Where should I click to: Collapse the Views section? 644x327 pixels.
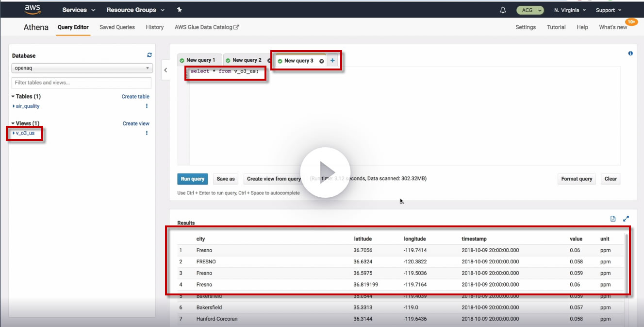[25, 123]
